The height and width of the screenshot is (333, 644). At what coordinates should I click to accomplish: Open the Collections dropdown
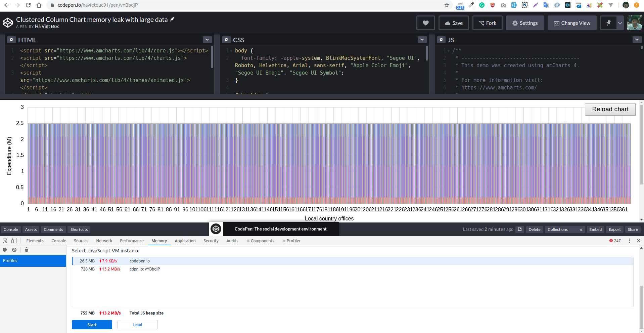[x=565, y=230]
